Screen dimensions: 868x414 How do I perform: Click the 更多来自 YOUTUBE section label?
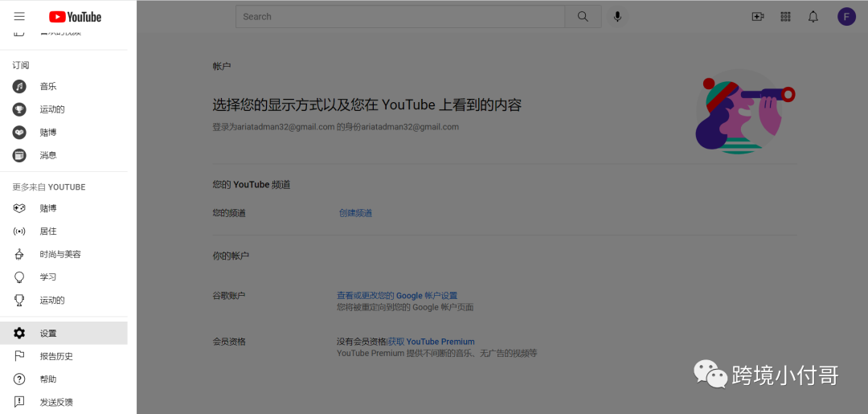click(x=49, y=187)
